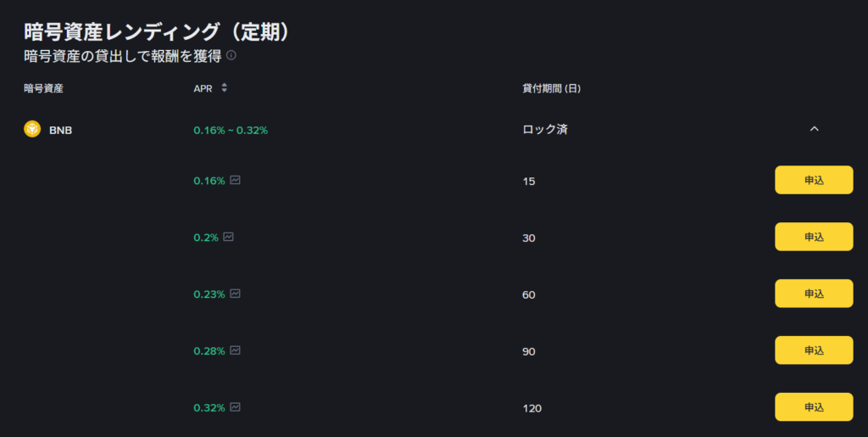Screen dimensions: 868x437
Task: Click the 貸付期間 (日) column header
Action: click(551, 88)
